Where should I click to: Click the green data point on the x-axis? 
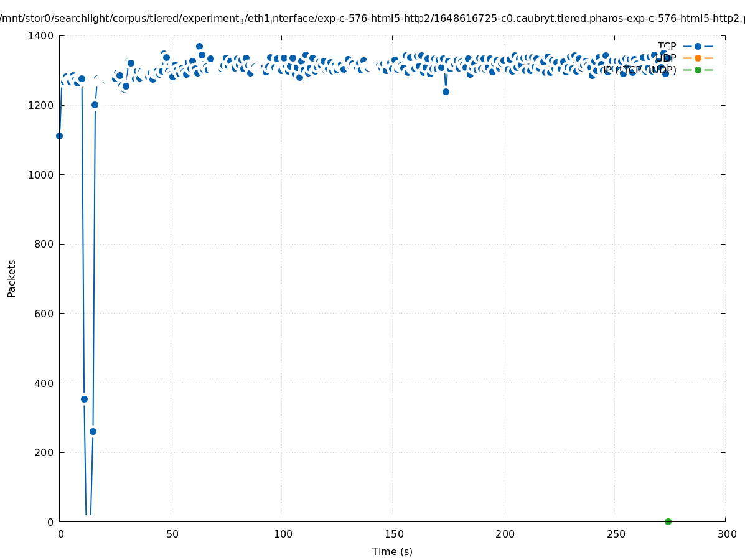[668, 521]
